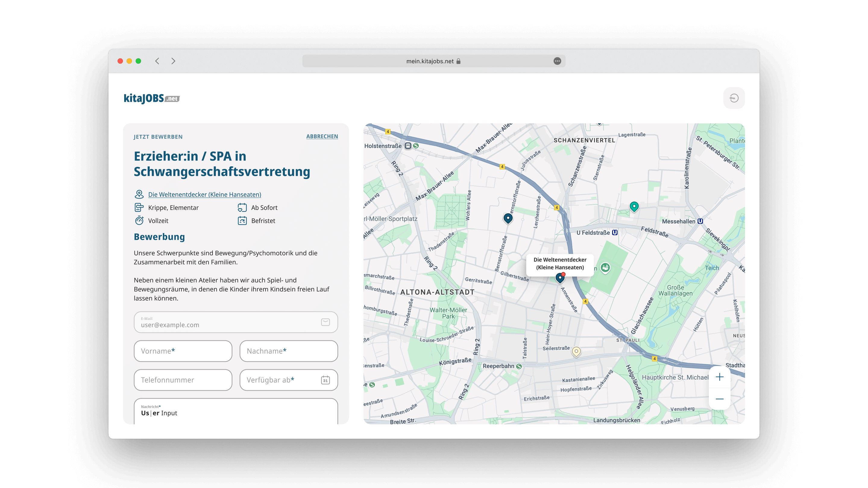Click ABBRECHEN to cancel the application
The height and width of the screenshot is (488, 868).
click(322, 136)
